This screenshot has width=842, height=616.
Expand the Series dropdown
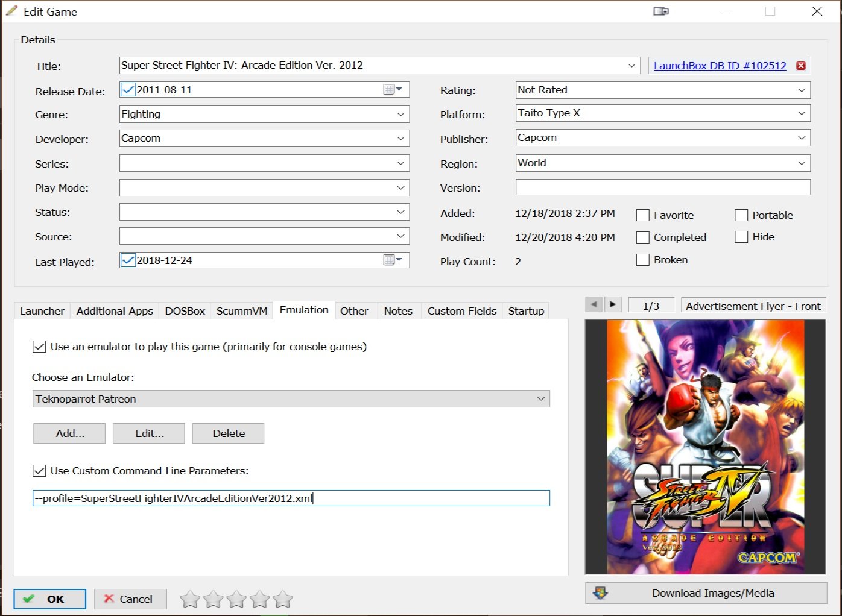[400, 163]
